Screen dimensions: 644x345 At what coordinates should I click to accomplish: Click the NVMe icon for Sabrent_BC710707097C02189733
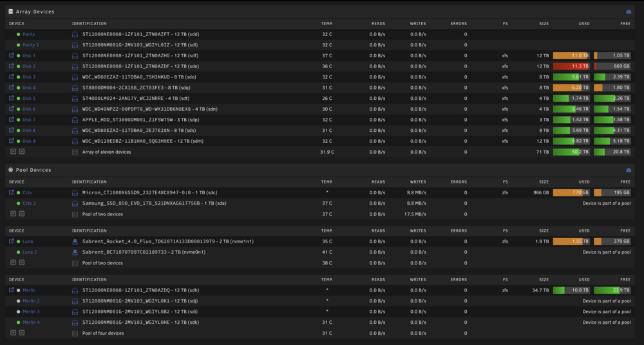pyautogui.click(x=75, y=252)
